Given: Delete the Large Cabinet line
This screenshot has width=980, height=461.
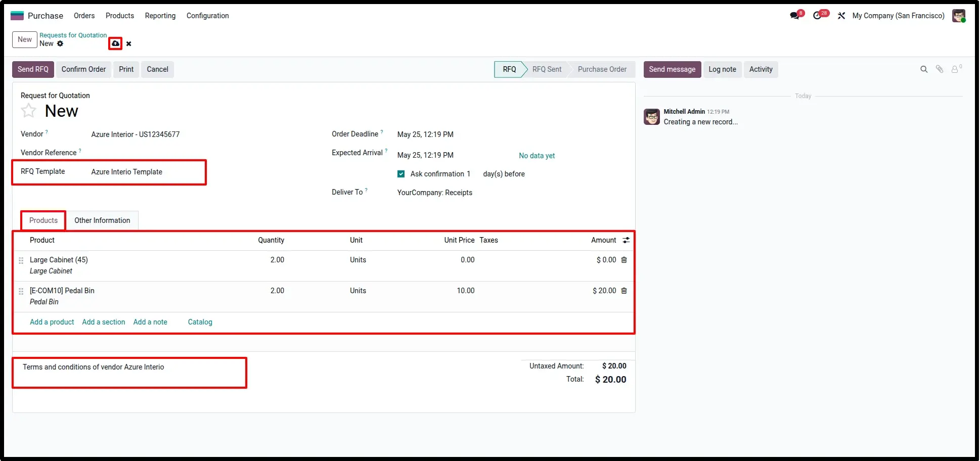Looking at the screenshot, I should coord(624,260).
